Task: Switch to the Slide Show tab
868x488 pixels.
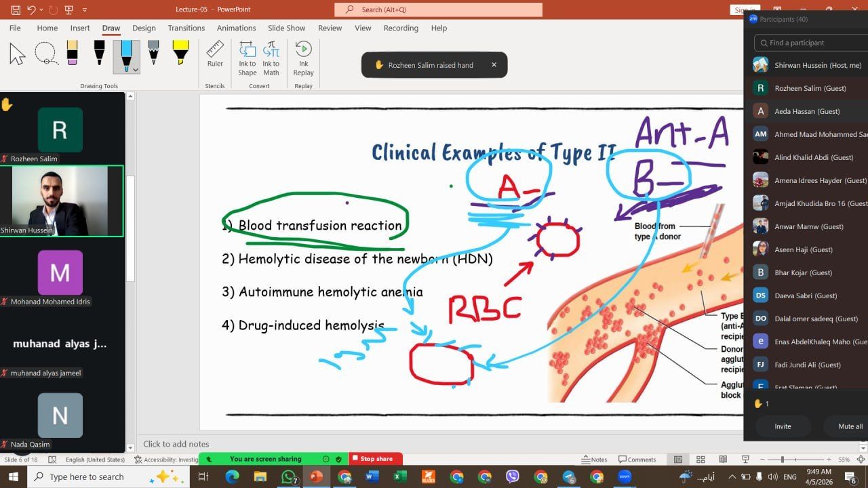Action: tap(286, 28)
